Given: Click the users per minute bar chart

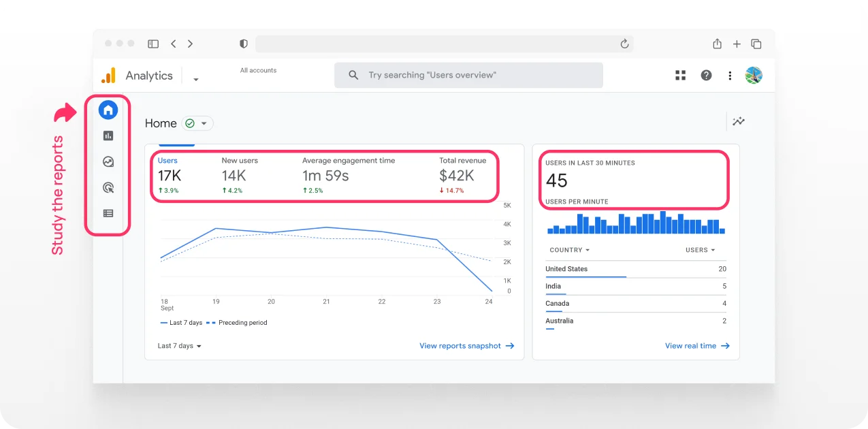Looking at the screenshot, I should click(x=637, y=223).
